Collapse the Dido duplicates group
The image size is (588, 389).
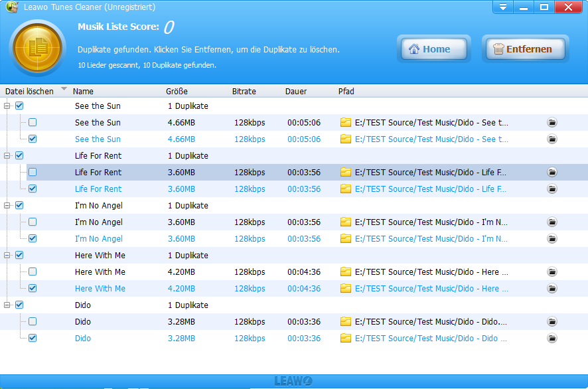[x=7, y=305]
